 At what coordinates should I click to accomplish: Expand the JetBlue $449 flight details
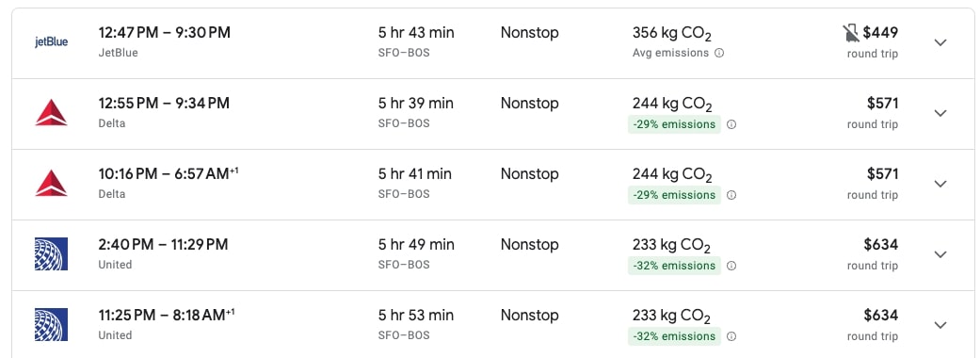point(940,42)
